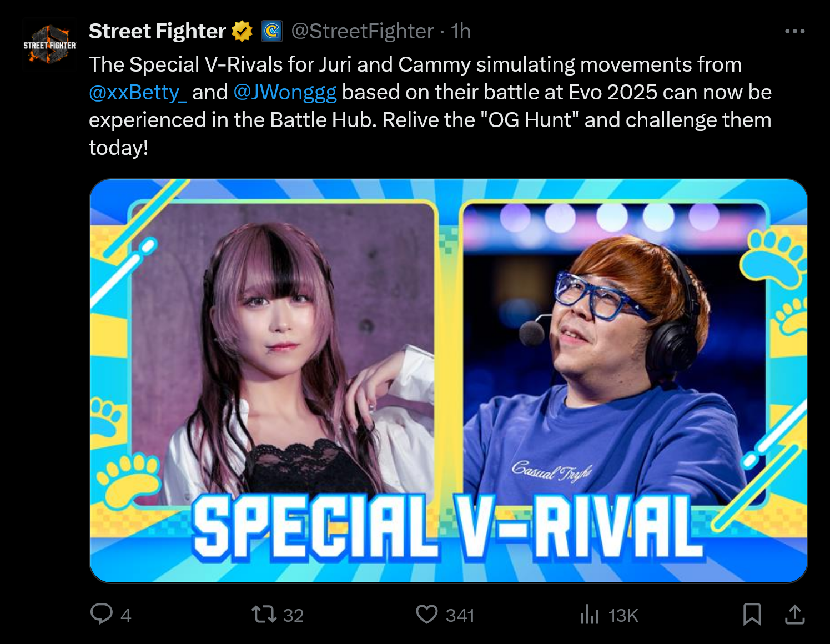Click the Street Fighter display name
Image resolution: width=830 pixels, height=644 pixels.
tap(157, 31)
